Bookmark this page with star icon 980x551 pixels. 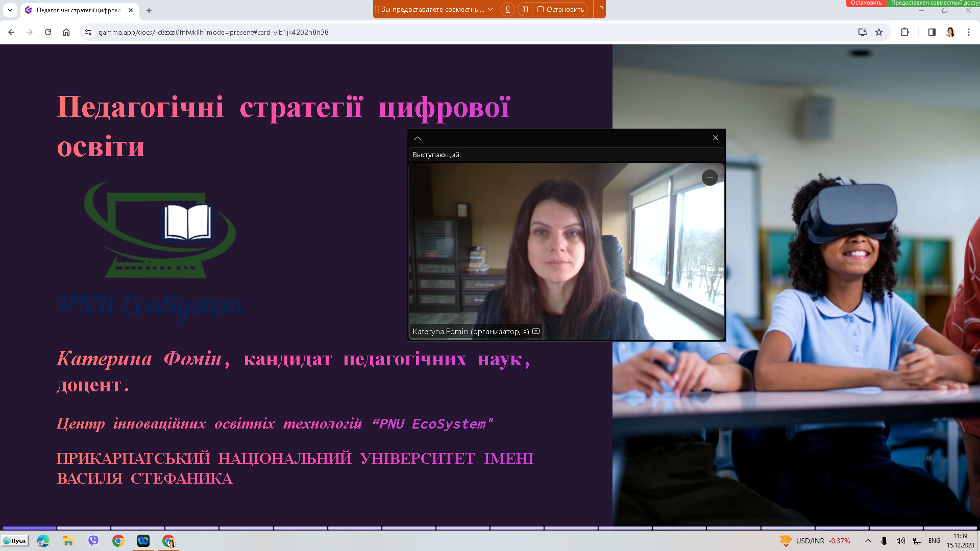879,32
